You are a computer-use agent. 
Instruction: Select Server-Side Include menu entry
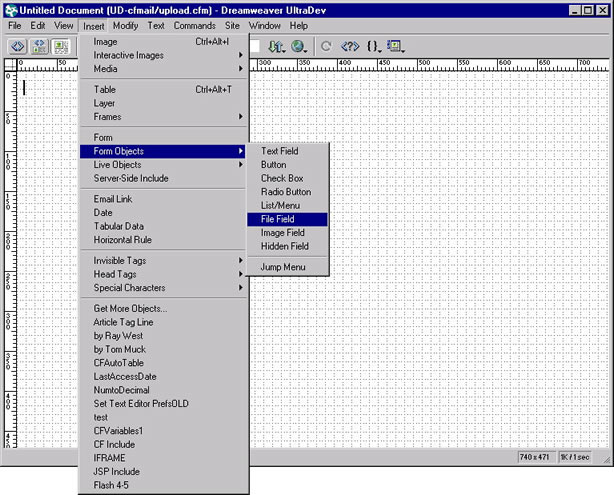[163, 178]
